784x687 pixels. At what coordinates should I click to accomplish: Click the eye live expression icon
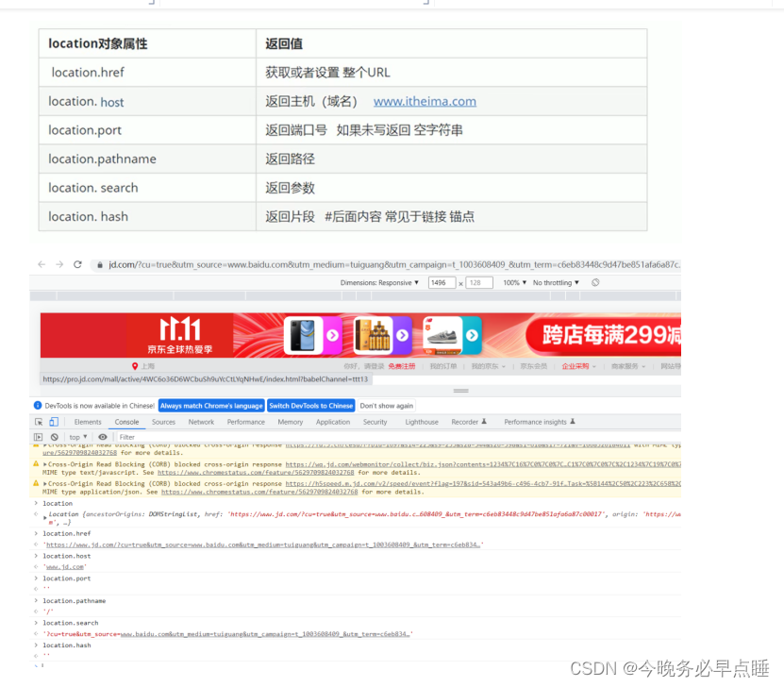[103, 437]
